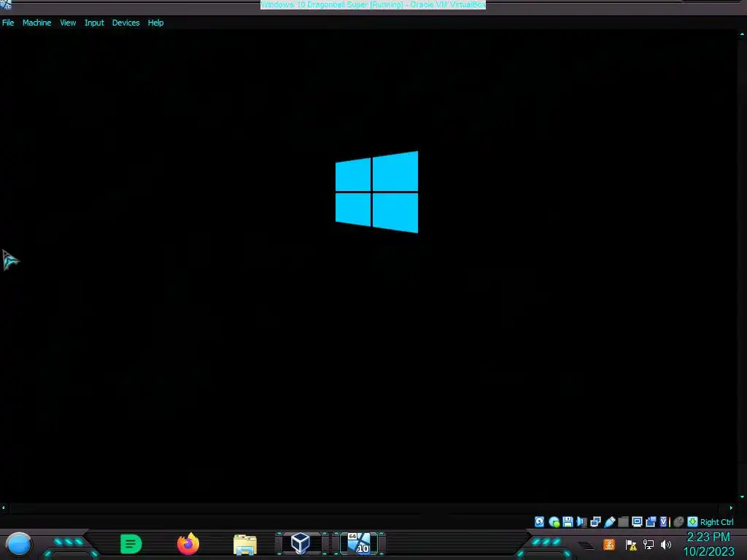Click the display monitor status icon

coord(637,522)
